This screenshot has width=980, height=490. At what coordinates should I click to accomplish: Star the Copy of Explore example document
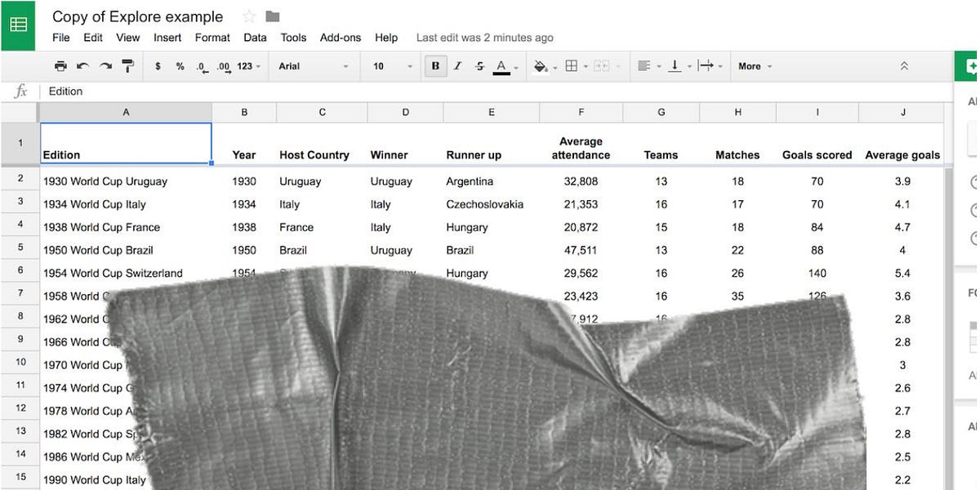click(249, 17)
